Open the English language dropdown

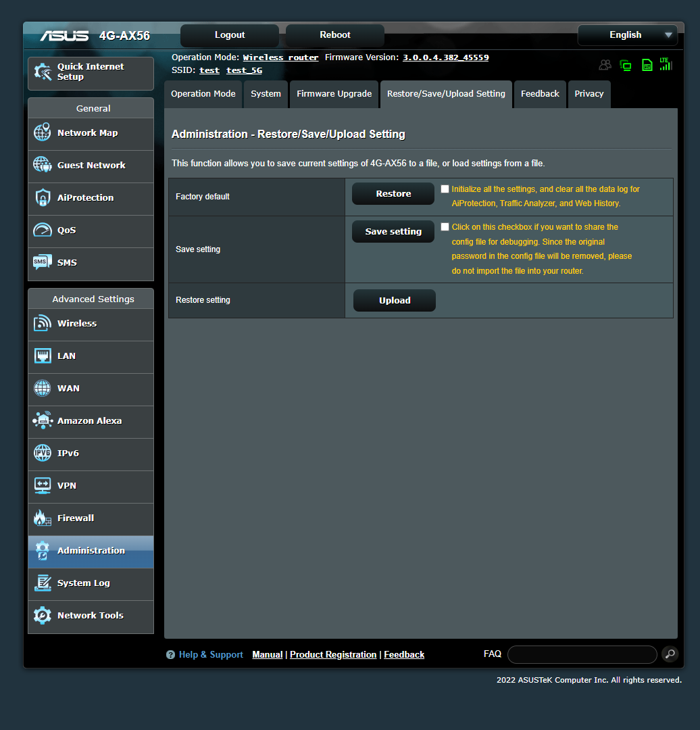628,35
